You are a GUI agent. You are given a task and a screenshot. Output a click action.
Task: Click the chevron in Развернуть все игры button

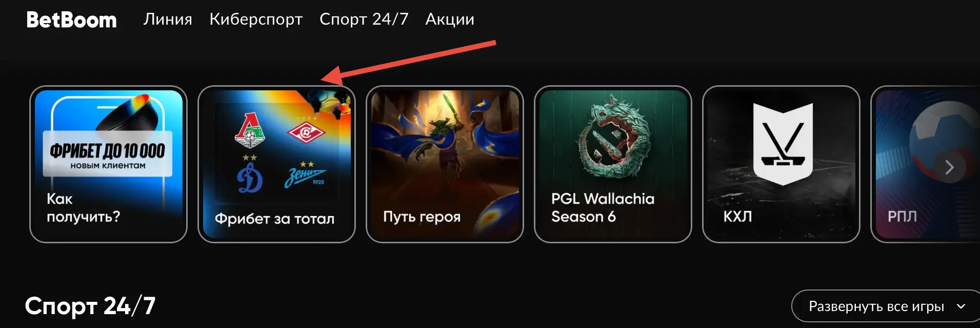pyautogui.click(x=961, y=306)
